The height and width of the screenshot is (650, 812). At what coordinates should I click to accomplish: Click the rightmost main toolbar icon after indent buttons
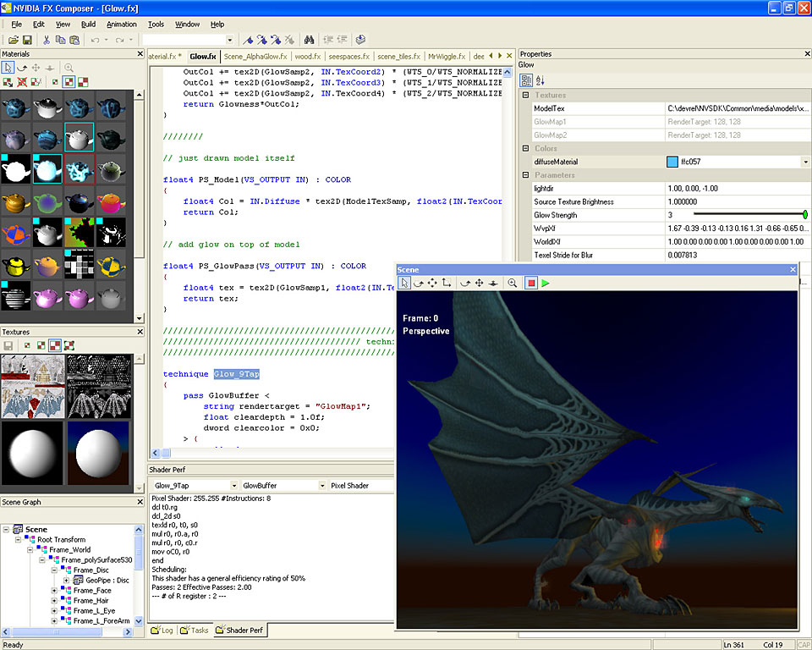click(x=360, y=40)
